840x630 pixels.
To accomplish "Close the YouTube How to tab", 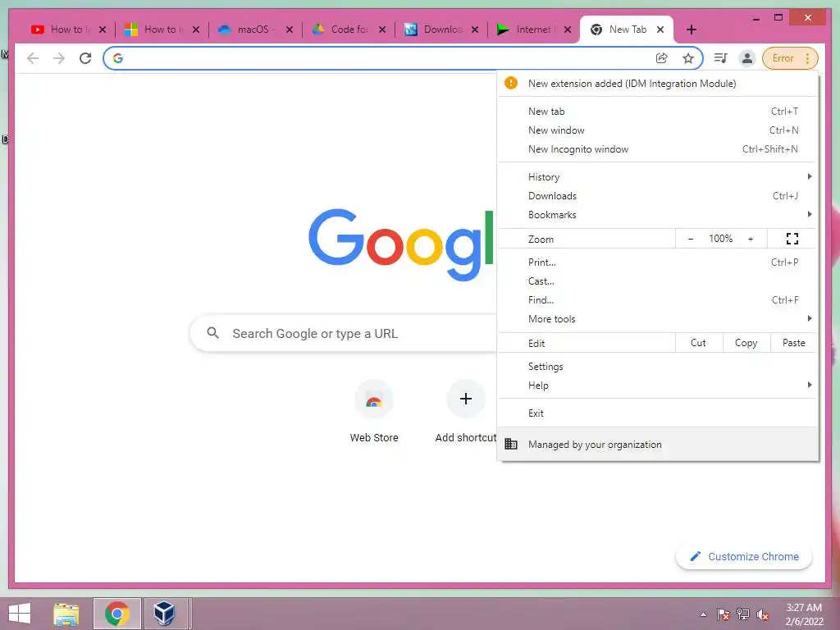I will (103, 30).
